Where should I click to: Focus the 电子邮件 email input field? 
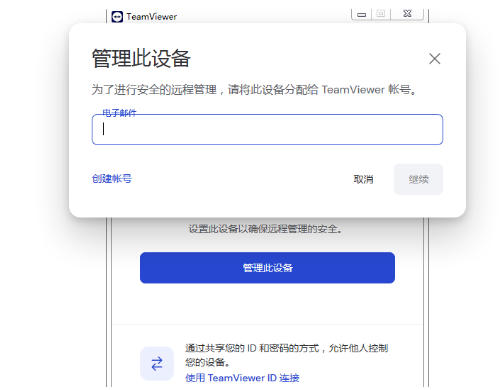[x=267, y=129]
